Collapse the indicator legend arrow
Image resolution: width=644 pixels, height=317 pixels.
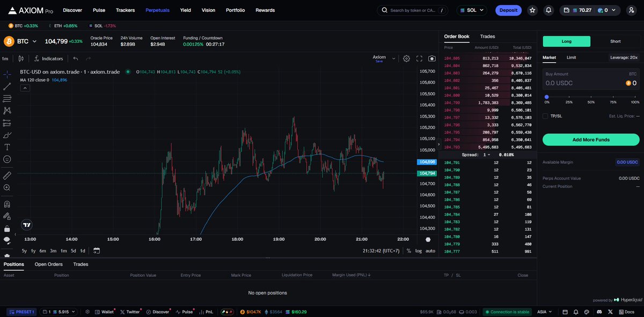tap(24, 87)
